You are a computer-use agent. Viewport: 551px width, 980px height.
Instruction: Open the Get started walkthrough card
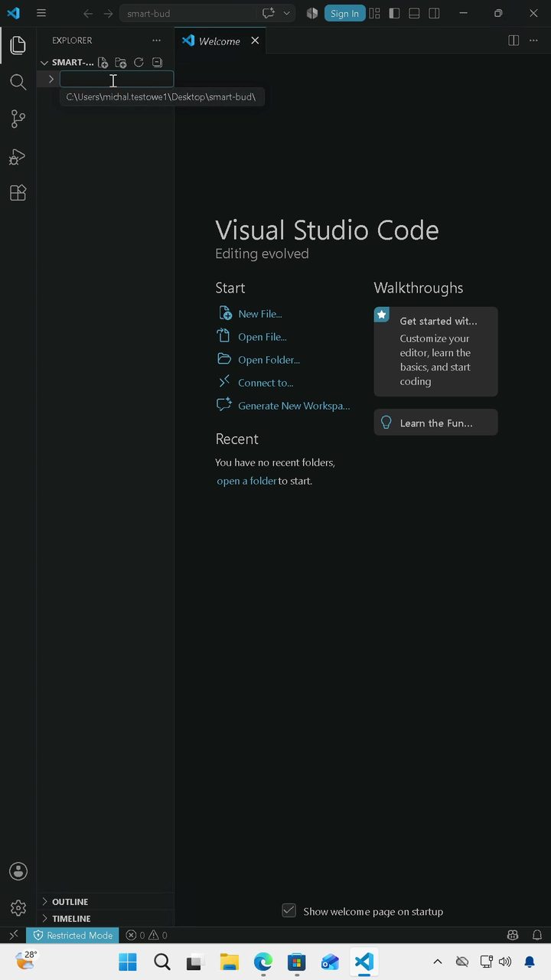435,351
